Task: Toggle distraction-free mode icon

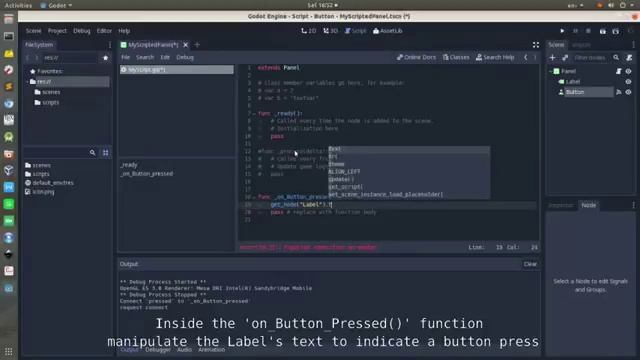Action: 536,45
